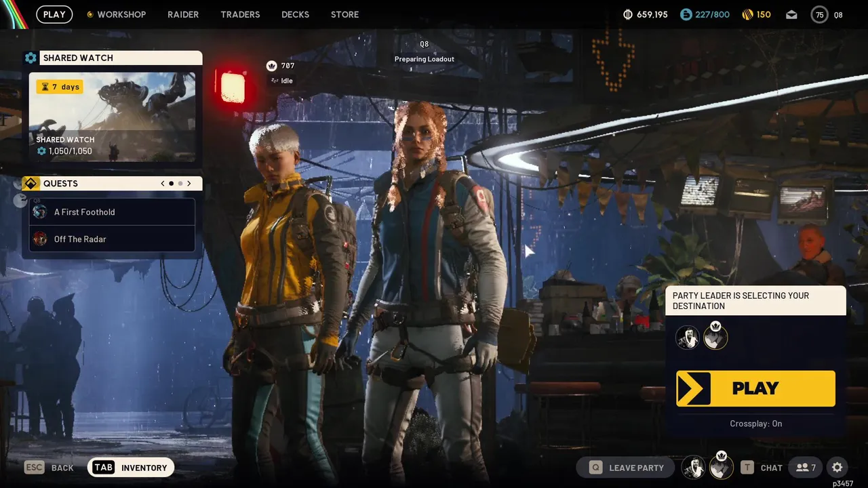This screenshot has width=868, height=488.
Task: Show the next quests page arrow
Action: pos(189,184)
